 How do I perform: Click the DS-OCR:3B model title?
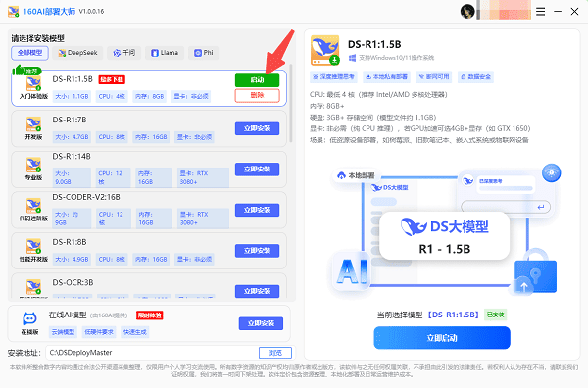[73, 282]
